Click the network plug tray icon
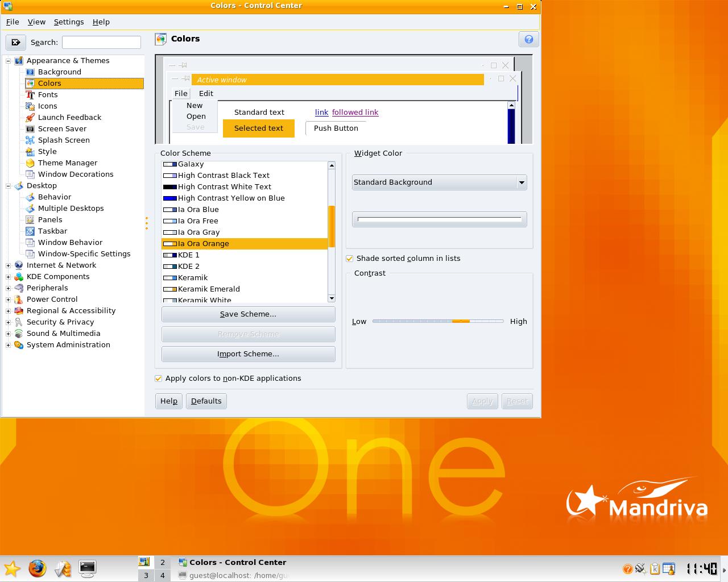The image size is (728, 582). click(641, 569)
